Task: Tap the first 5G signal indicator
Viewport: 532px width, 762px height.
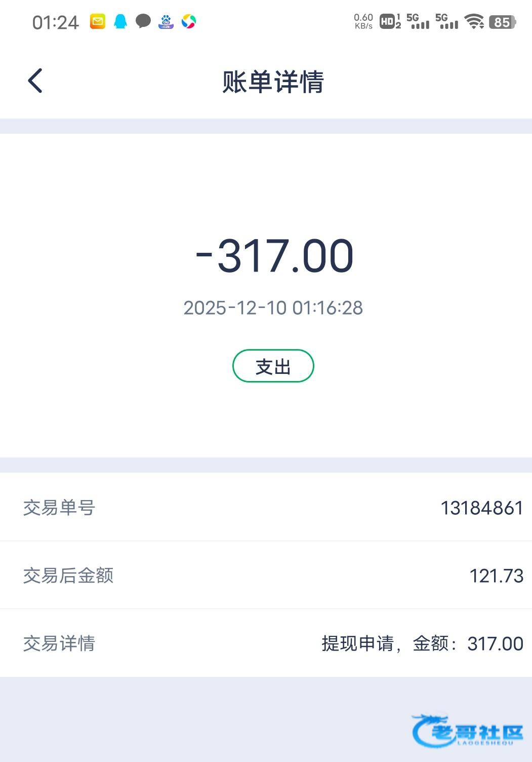Action: click(418, 21)
